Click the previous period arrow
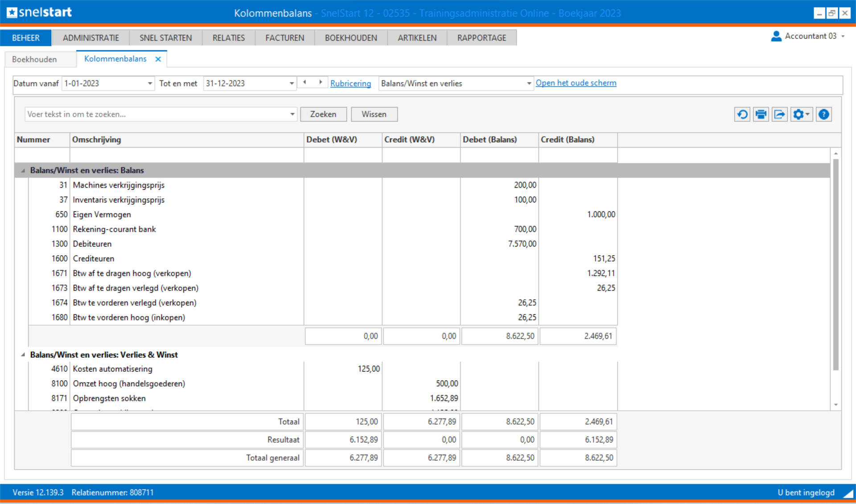Screen dimensions: 856x504 (x=305, y=82)
